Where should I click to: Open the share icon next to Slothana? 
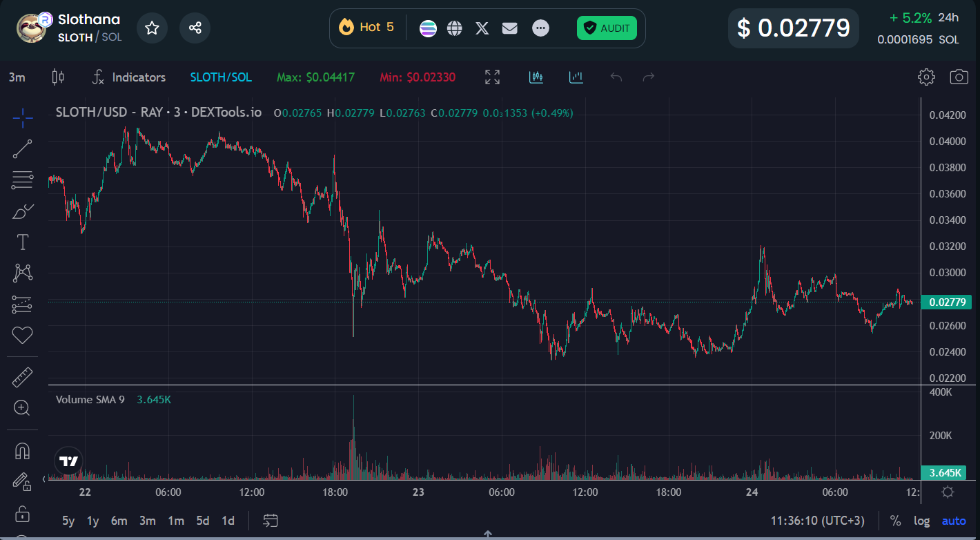[x=195, y=28]
